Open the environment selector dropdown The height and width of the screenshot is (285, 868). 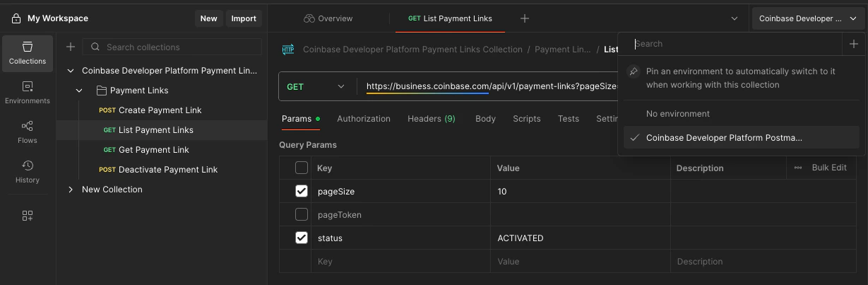pos(808,18)
